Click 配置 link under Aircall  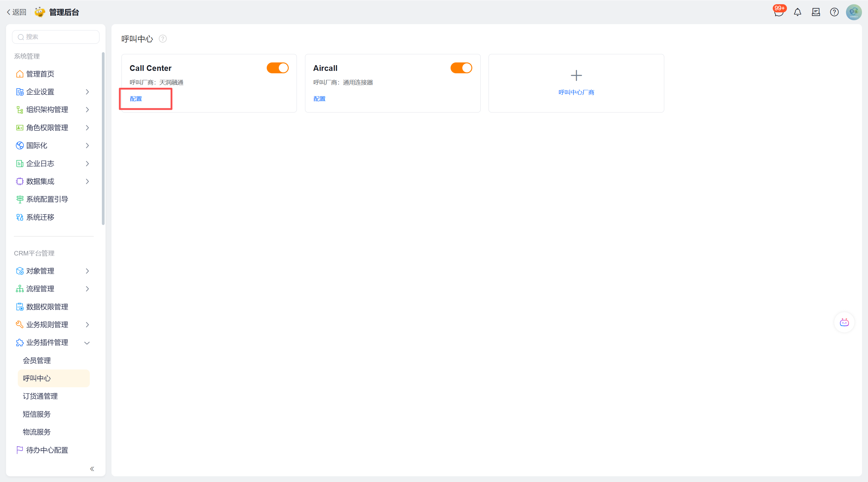[319, 99]
